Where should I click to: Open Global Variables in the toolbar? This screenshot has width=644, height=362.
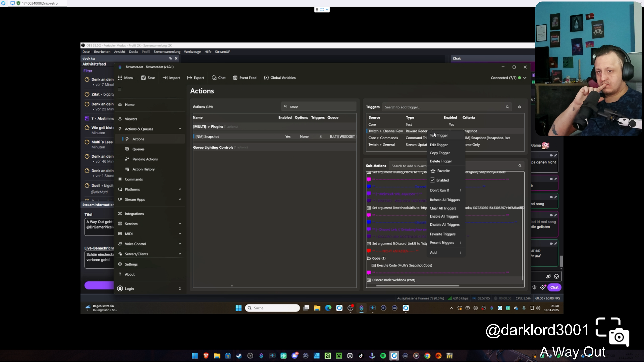click(280, 78)
